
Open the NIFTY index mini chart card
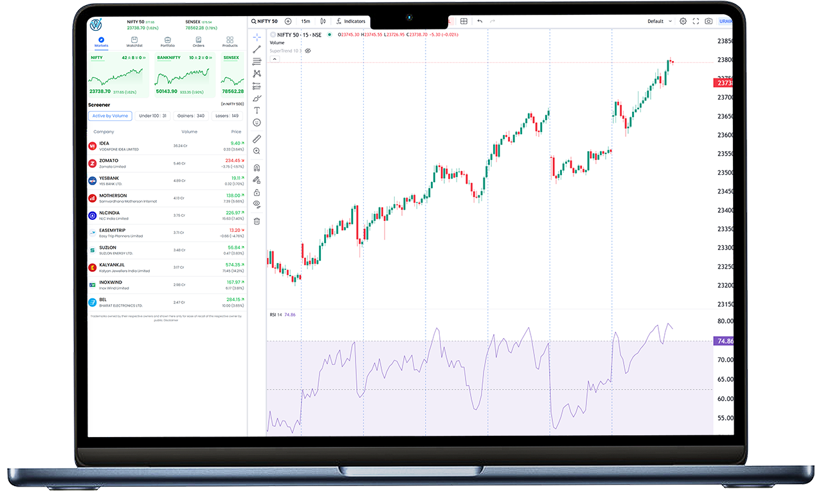pos(118,75)
